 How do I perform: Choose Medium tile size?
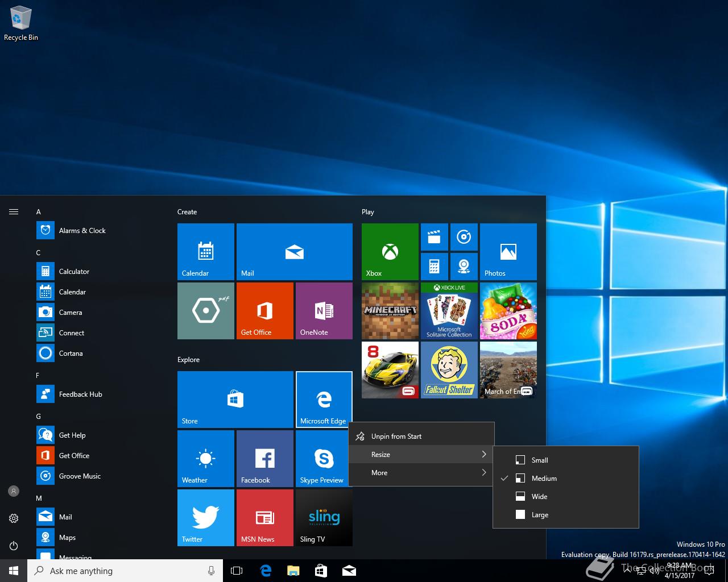tap(566, 479)
